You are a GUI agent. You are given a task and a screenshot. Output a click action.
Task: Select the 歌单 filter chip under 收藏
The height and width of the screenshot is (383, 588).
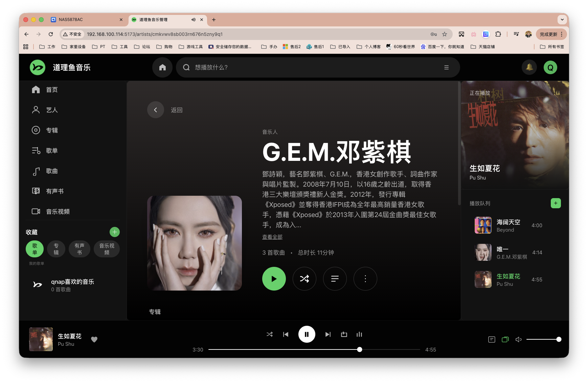click(x=34, y=249)
